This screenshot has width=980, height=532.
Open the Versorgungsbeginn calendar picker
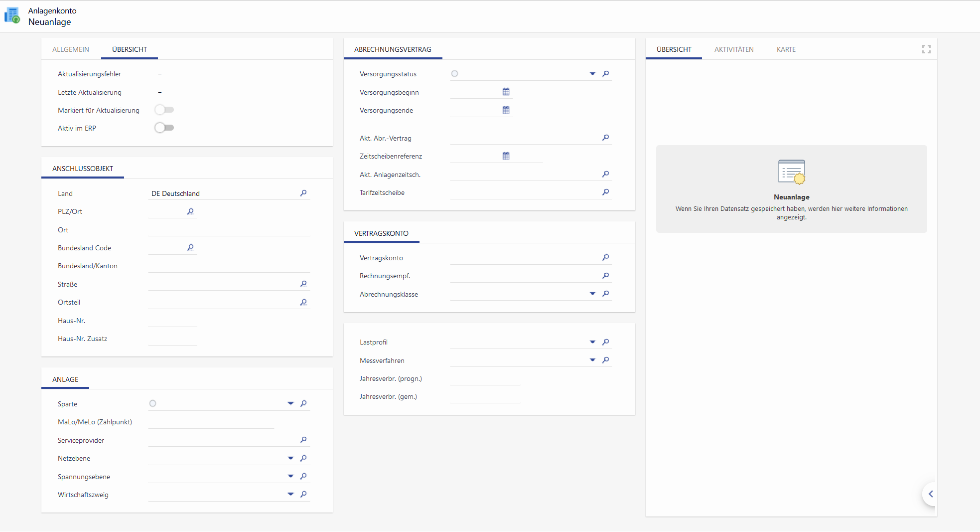point(506,92)
